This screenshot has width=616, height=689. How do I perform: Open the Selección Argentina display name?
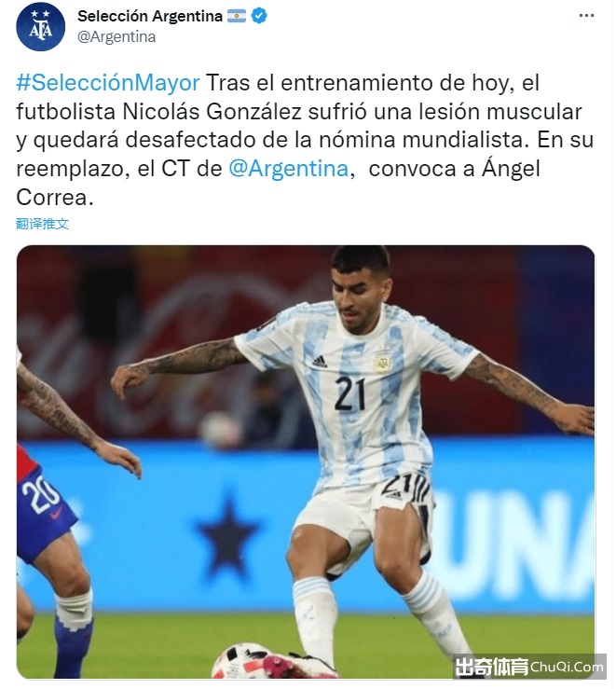(150, 16)
